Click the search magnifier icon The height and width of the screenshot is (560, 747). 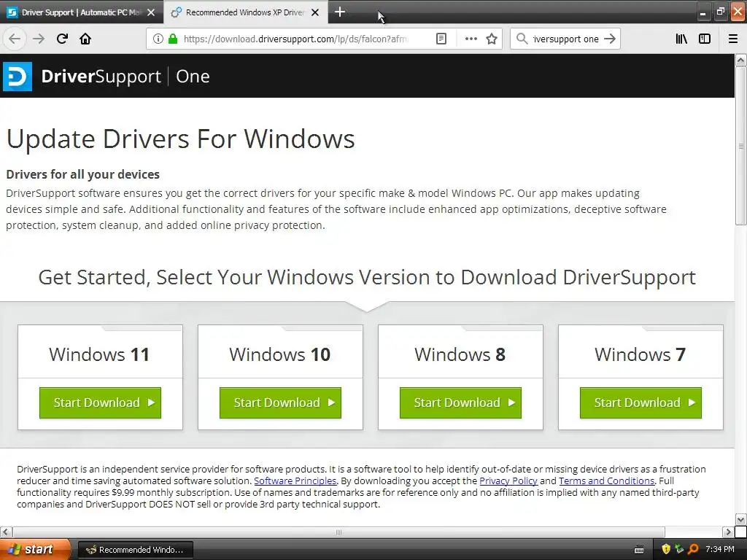(x=522, y=39)
